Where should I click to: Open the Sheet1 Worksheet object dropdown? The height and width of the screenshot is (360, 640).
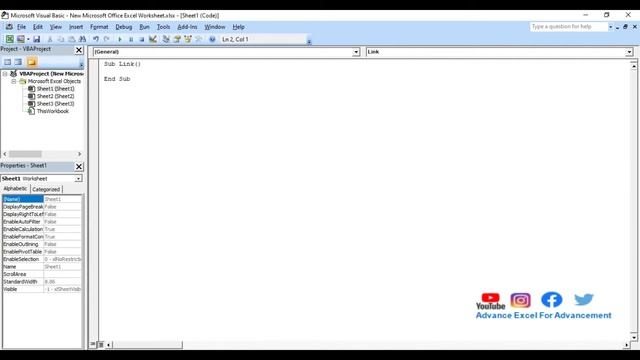click(x=78, y=179)
